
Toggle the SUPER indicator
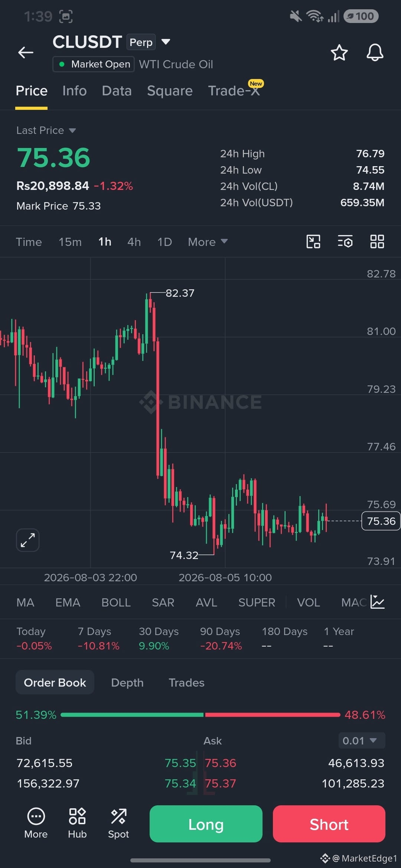pos(257,602)
